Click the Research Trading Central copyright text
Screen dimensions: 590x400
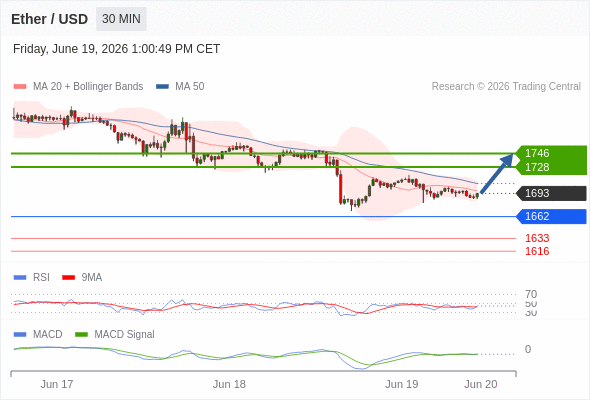point(506,87)
